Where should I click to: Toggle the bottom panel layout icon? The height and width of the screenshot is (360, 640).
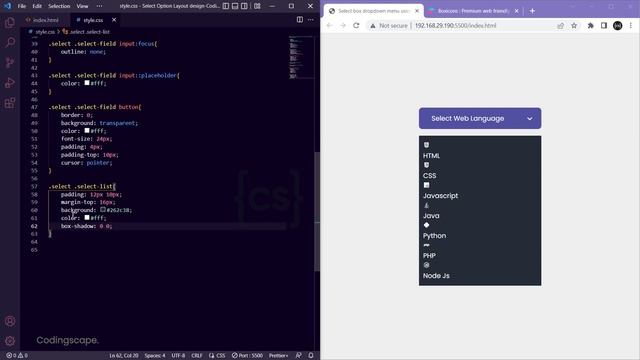235,6
